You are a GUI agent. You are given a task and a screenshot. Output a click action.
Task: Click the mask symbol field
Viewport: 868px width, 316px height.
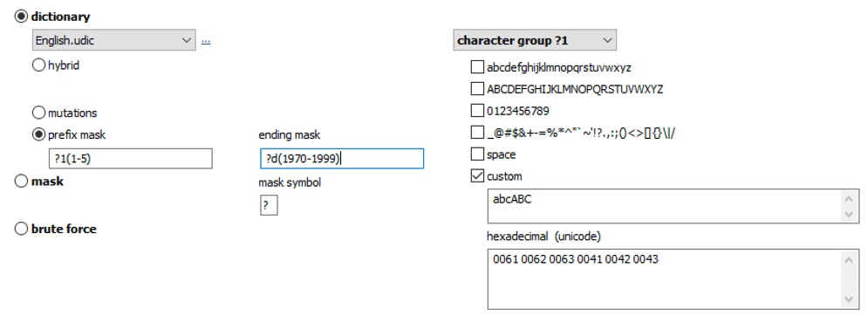tap(269, 206)
